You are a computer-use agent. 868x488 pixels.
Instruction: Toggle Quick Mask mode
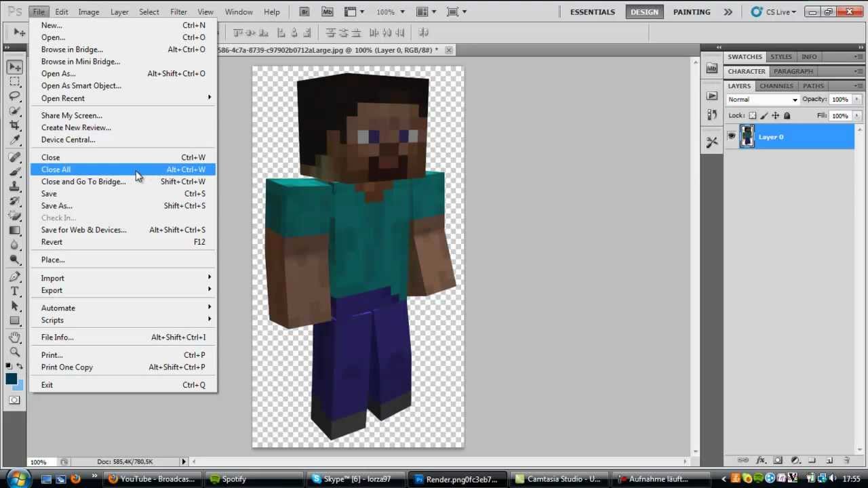pos(14,400)
